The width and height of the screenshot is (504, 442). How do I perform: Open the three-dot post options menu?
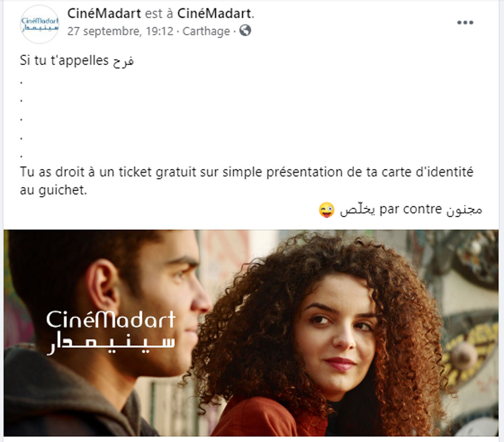click(465, 23)
